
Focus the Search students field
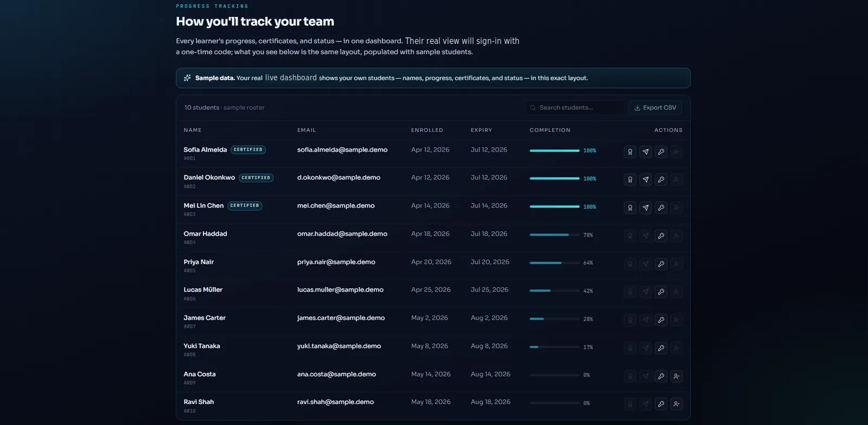(x=575, y=107)
